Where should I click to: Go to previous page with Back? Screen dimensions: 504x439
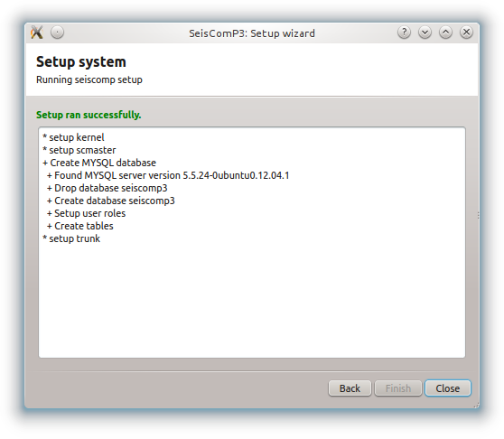click(350, 388)
